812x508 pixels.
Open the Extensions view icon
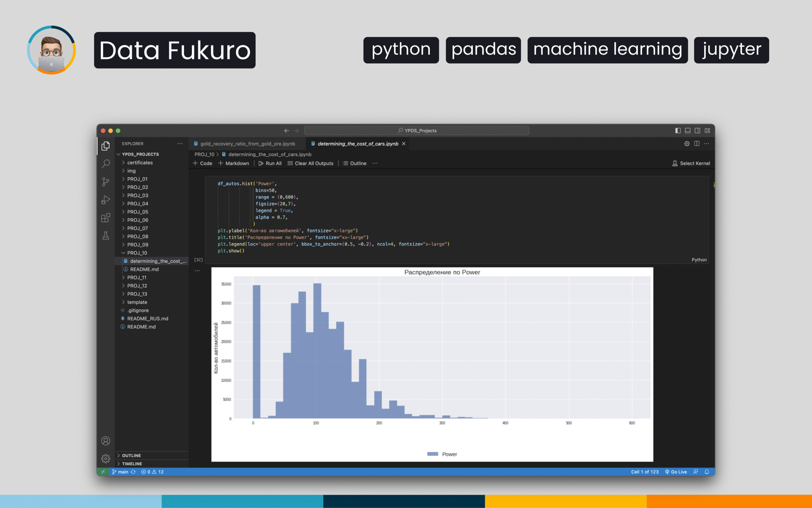106,218
